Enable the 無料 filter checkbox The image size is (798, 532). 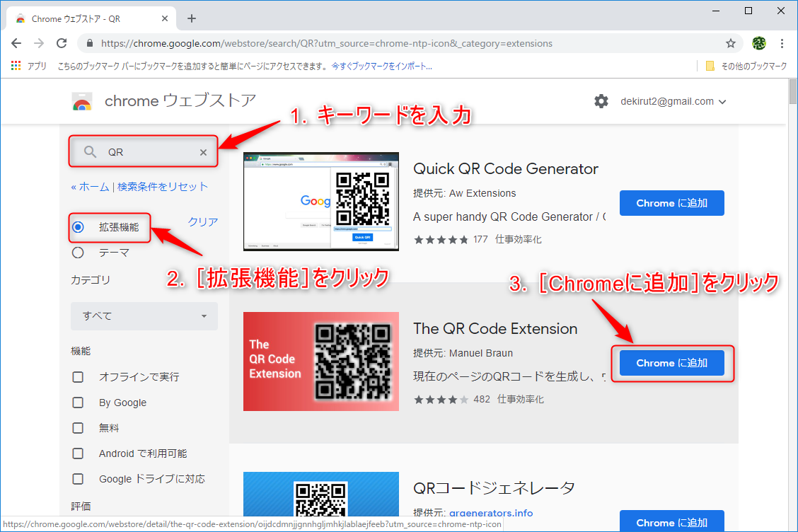tap(78, 427)
